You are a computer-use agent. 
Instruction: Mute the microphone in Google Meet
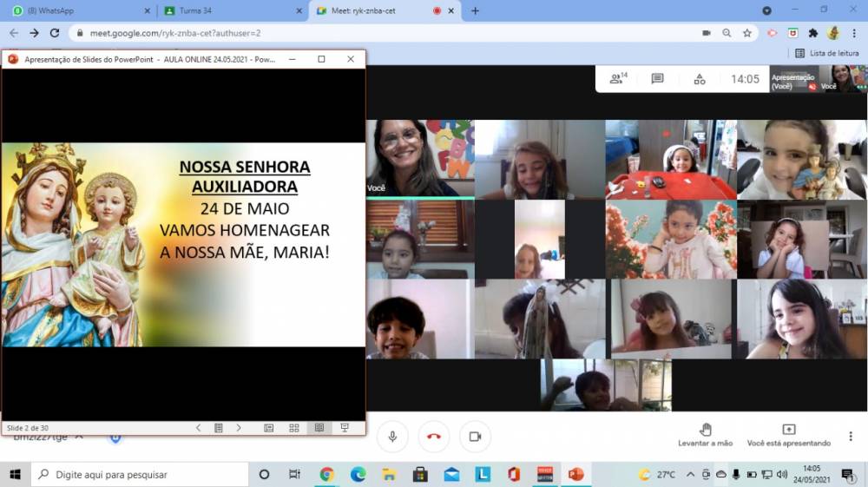(392, 437)
